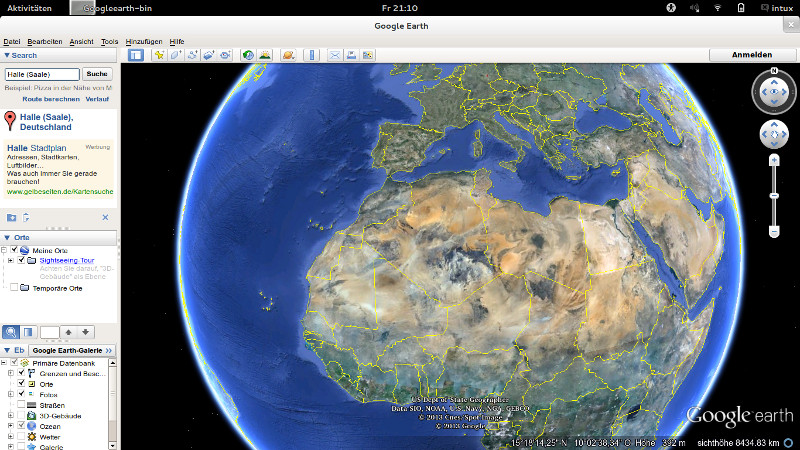Email the view with envelope icon
Image resolution: width=800 pixels, height=450 pixels.
pyautogui.click(x=335, y=55)
